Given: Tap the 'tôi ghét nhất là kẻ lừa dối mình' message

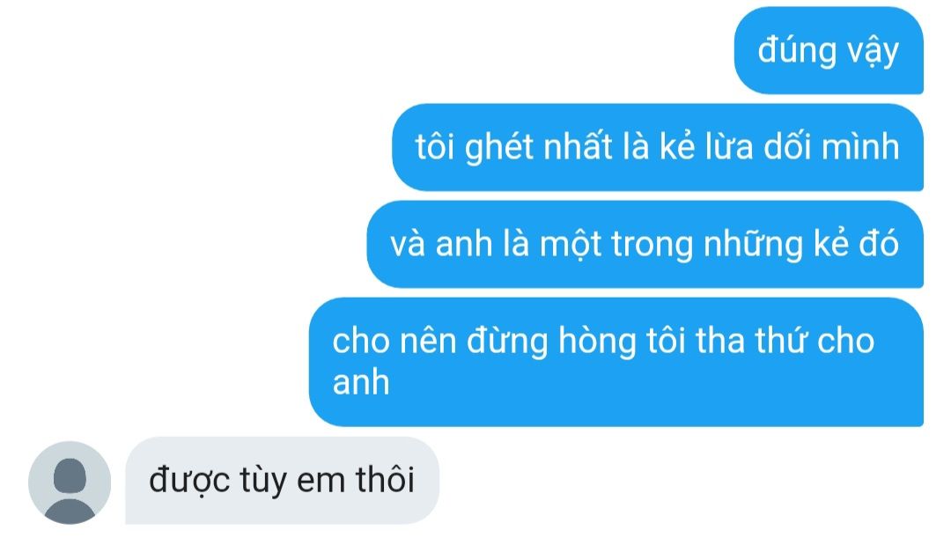Looking at the screenshot, I should coord(658,147).
